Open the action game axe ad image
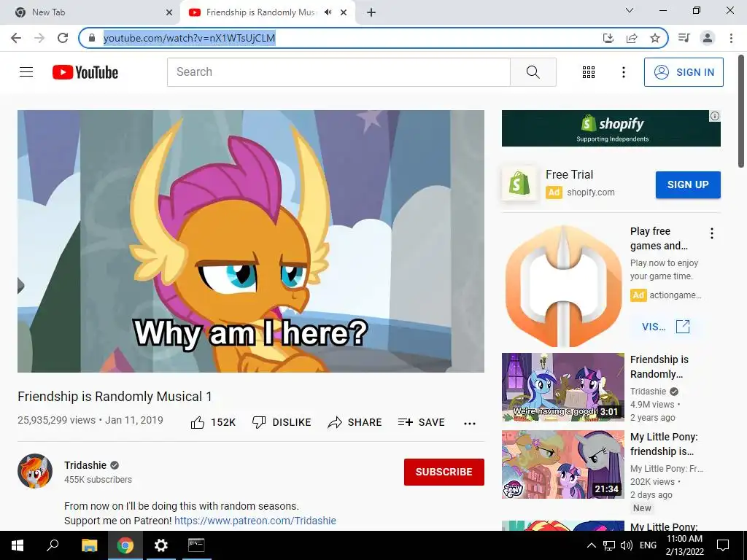747x560 pixels. tap(563, 286)
